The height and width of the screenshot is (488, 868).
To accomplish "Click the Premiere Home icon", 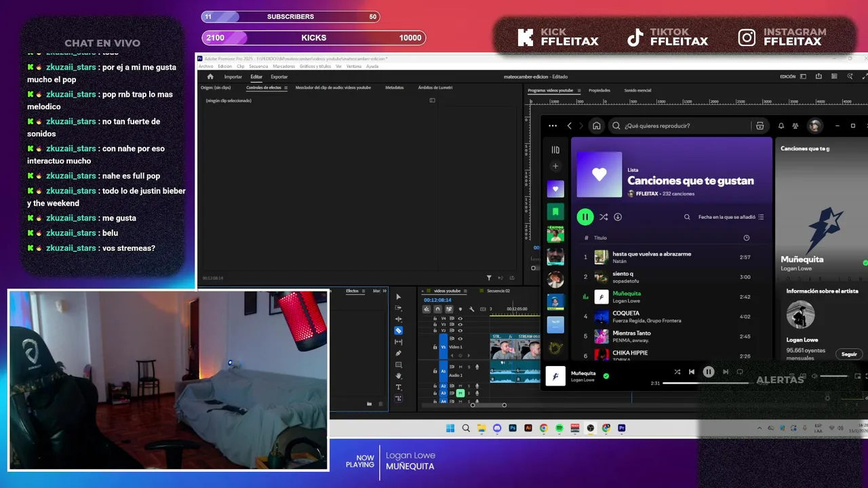I will pyautogui.click(x=210, y=77).
